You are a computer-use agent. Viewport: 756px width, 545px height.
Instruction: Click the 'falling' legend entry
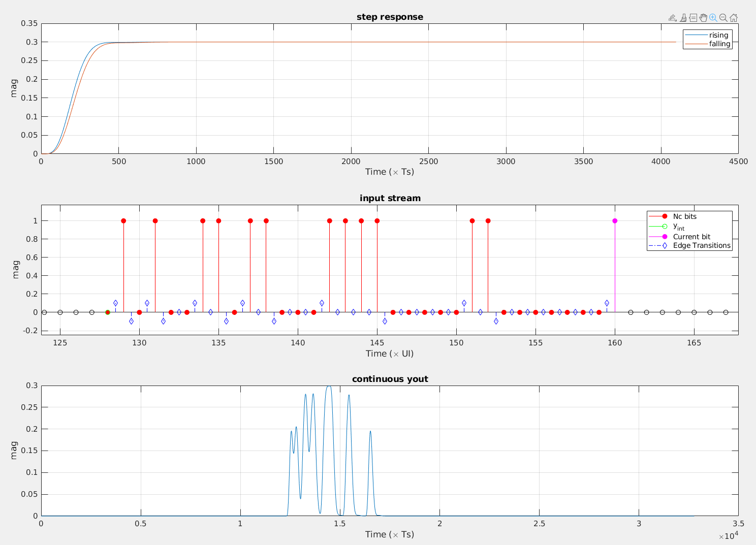coord(719,44)
